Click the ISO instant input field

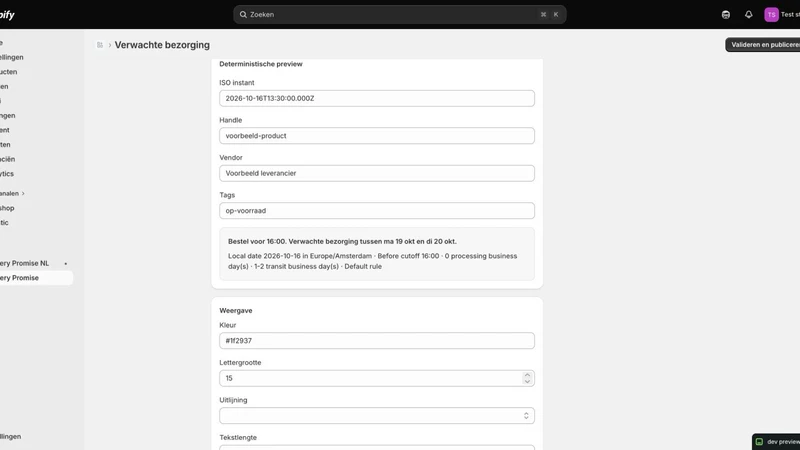377,98
